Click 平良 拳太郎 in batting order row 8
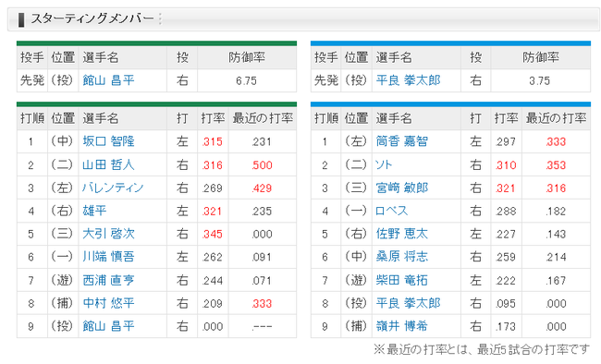The width and height of the screenshot is (601, 364). (x=408, y=303)
